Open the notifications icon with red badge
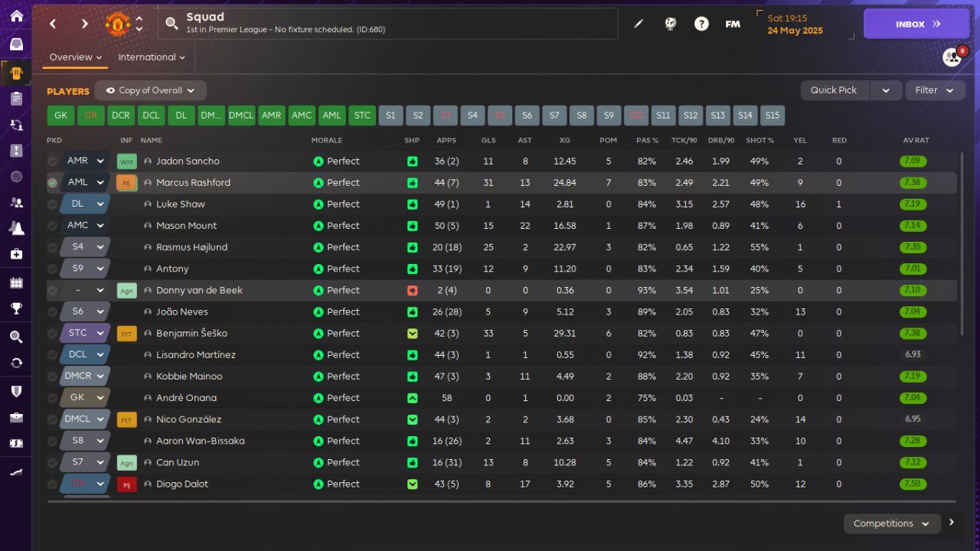This screenshot has height=551, width=980. point(952,57)
